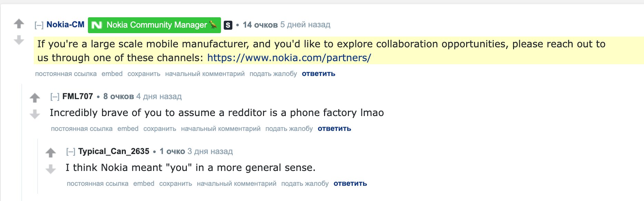This screenshot has width=644, height=201.
Task: Upvote the Nokia-CM comment
Action: pos(19,24)
